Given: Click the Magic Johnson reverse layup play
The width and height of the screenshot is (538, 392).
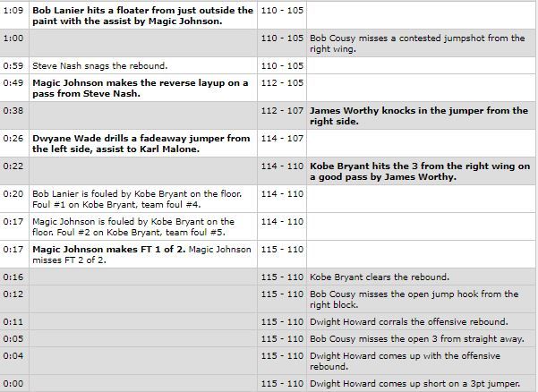Looking at the screenshot, I should [x=141, y=88].
